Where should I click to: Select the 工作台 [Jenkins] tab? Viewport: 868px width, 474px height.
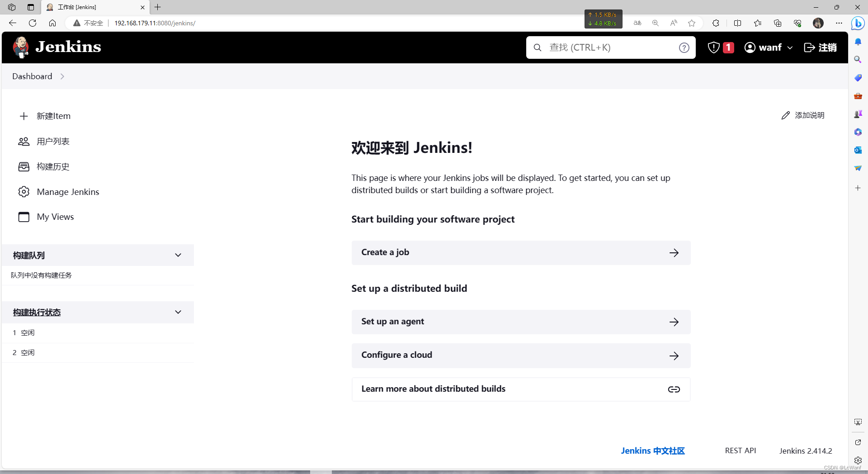pos(95,7)
